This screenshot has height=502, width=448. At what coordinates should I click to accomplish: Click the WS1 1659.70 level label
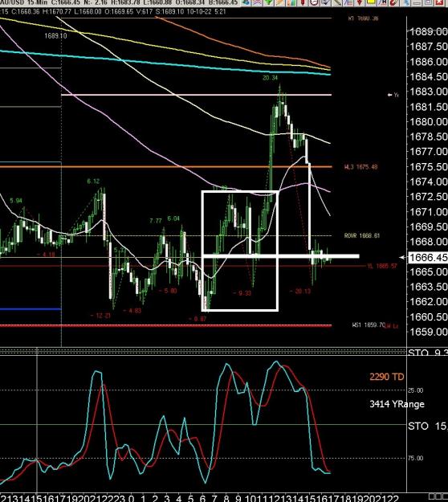coord(369,325)
